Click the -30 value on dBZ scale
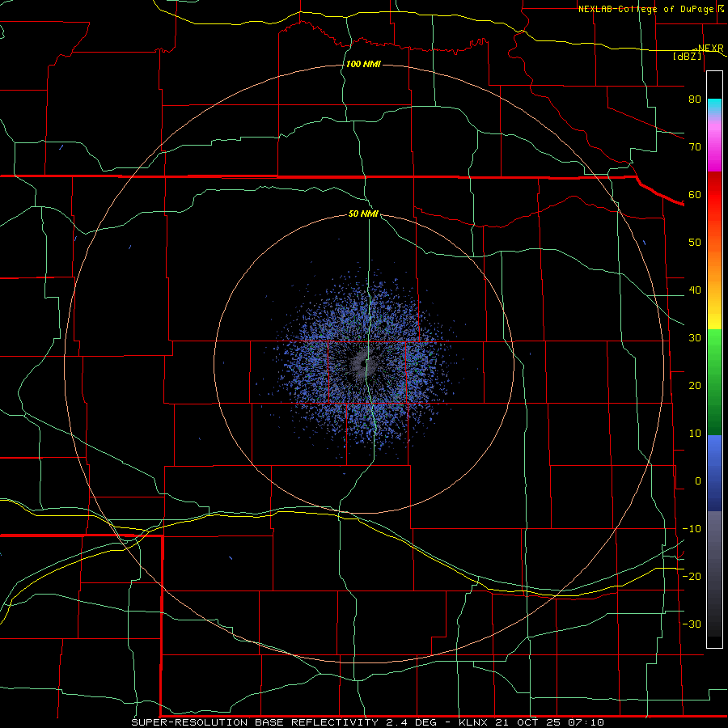This screenshot has height=728, width=728. [692, 624]
